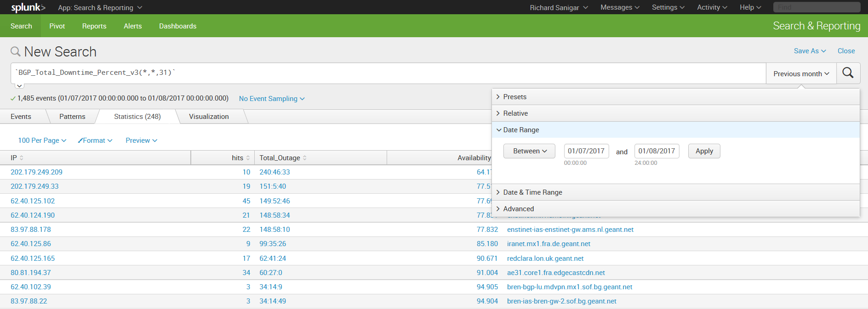Click the magnifying glass search button
The image size is (868, 309).
coord(848,73)
